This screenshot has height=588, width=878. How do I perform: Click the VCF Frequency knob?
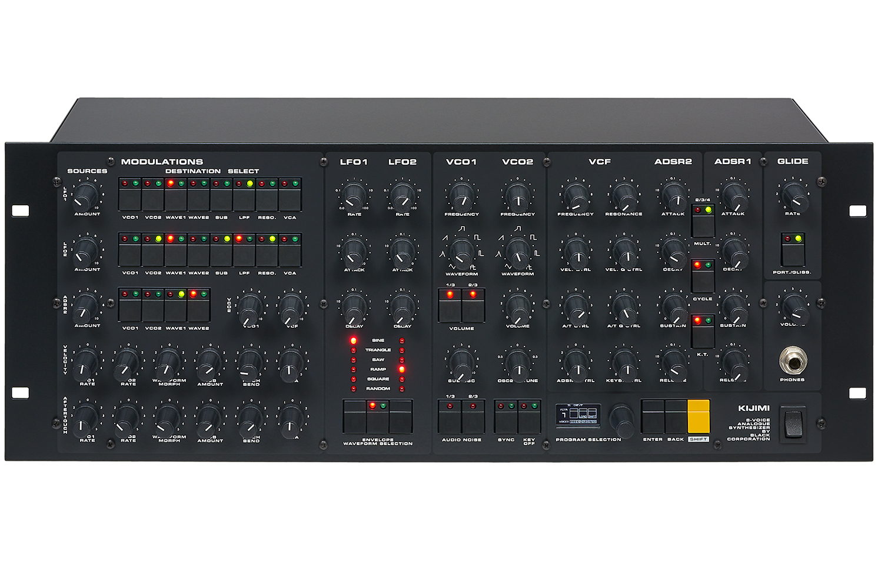[576, 196]
